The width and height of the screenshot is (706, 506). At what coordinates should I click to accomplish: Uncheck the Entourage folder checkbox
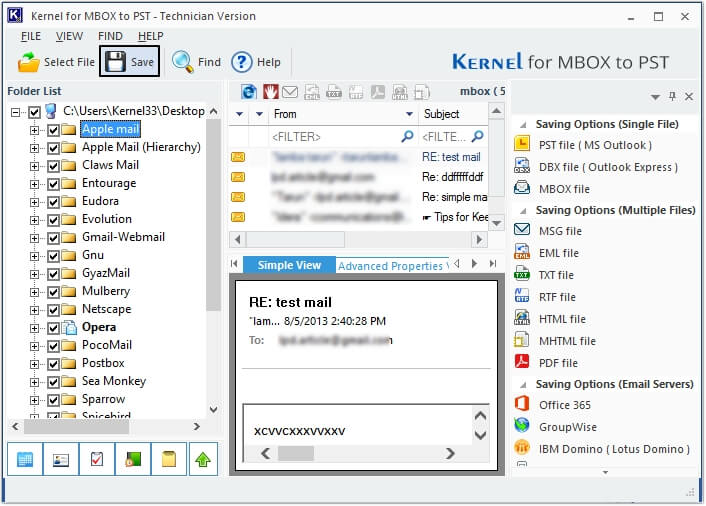pos(53,184)
